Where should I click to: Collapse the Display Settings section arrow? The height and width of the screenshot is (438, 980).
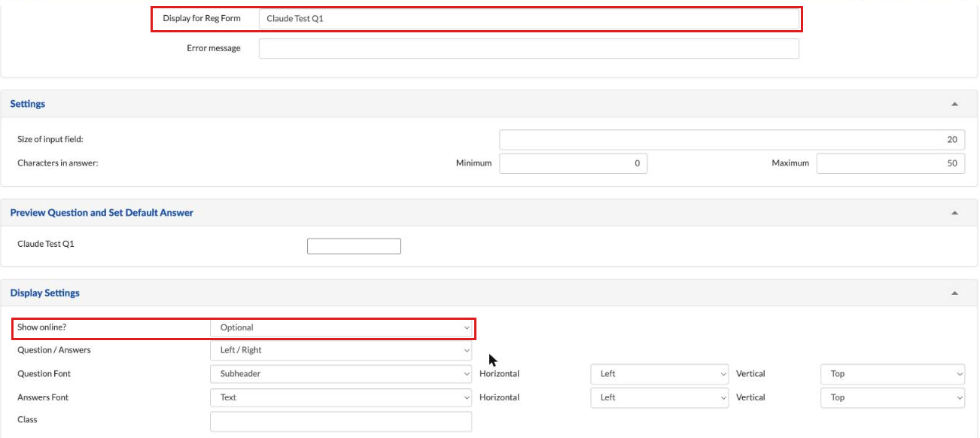pos(954,294)
